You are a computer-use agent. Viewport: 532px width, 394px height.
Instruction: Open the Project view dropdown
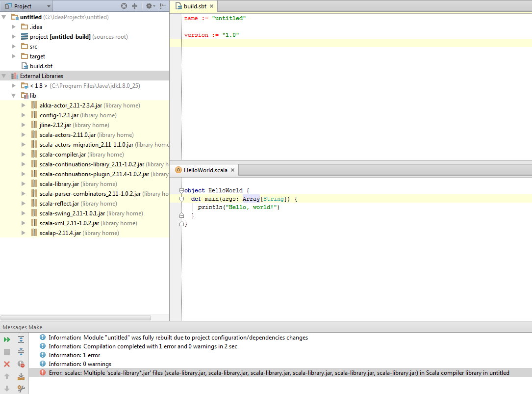point(27,6)
